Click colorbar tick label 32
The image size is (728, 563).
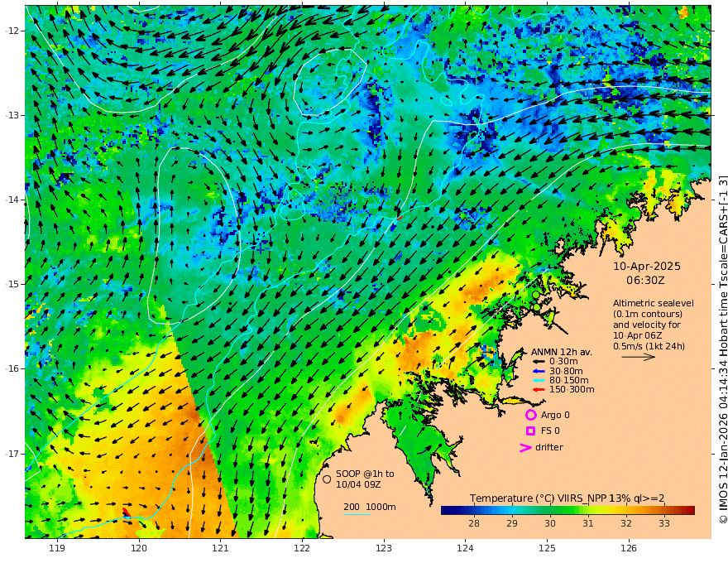(x=626, y=523)
